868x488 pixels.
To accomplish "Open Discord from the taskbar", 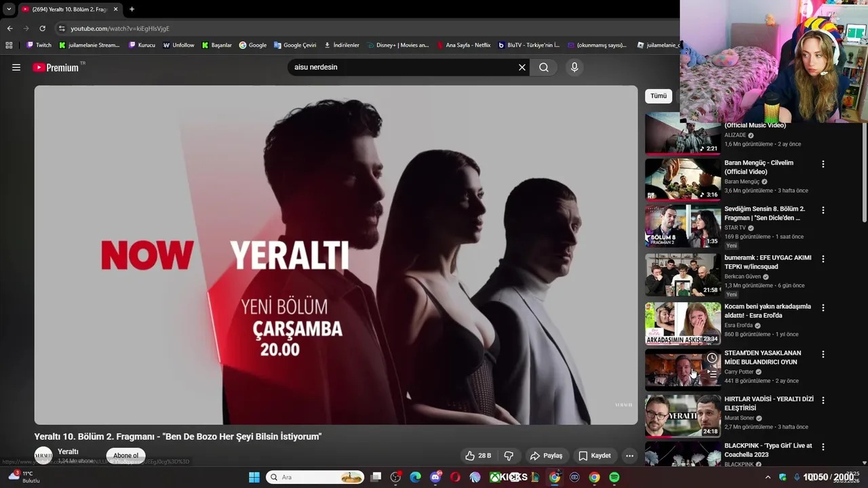I will pos(435,477).
